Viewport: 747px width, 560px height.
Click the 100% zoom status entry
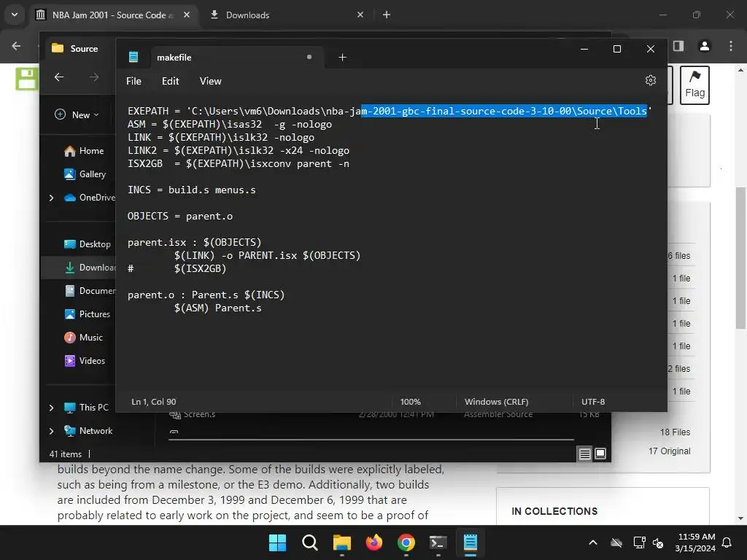click(x=410, y=402)
